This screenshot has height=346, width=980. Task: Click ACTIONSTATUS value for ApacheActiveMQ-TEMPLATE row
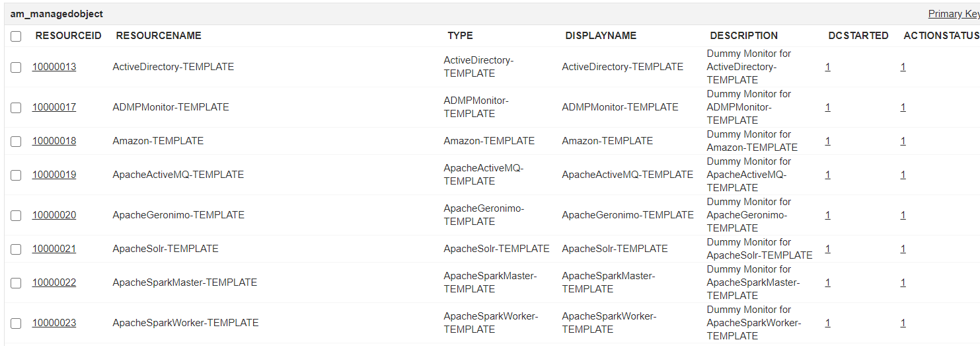tap(903, 175)
